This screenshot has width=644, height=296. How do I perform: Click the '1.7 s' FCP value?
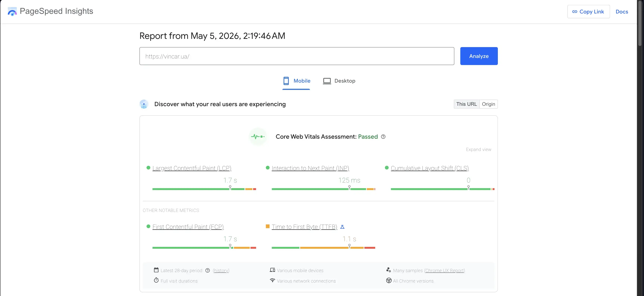pos(230,239)
